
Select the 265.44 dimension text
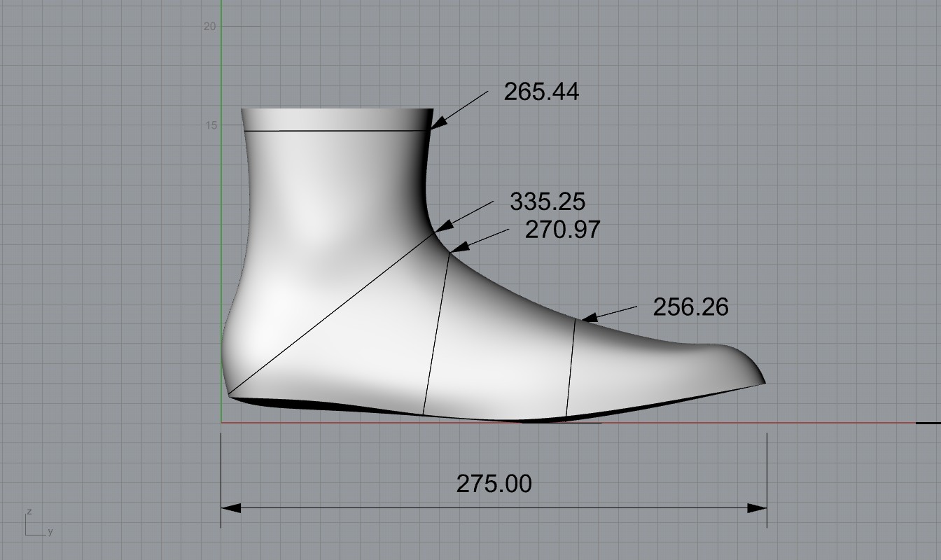click(541, 92)
